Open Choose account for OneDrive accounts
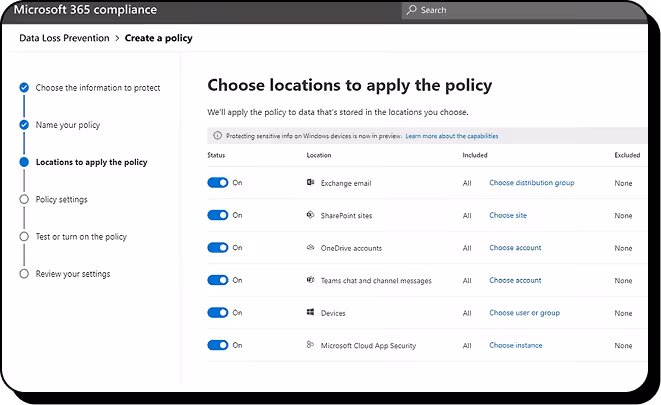The width and height of the screenshot is (661, 405). 515,247
